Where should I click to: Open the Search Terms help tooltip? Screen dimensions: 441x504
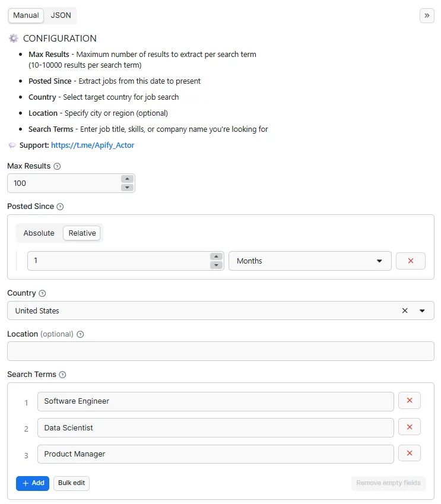click(64, 375)
